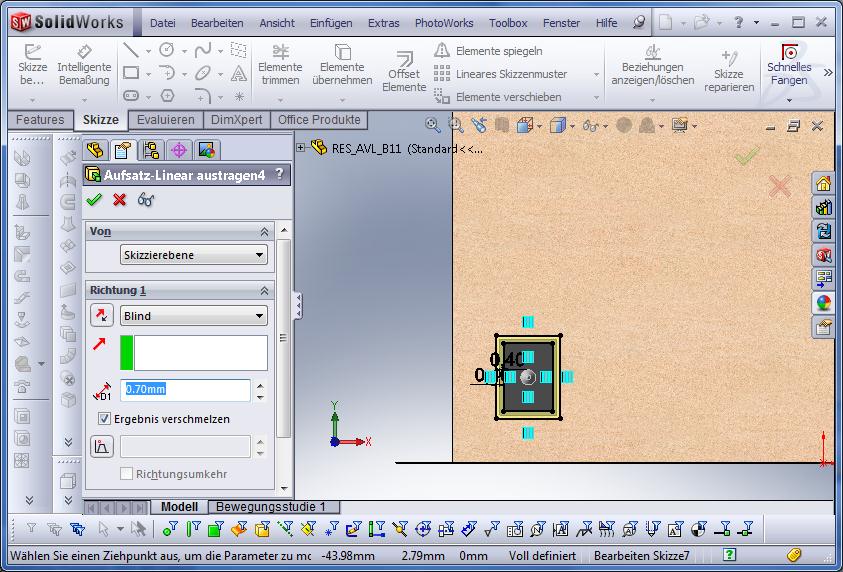Click the 0.70mm depth input field
This screenshot has width=843, height=572.
(185, 390)
